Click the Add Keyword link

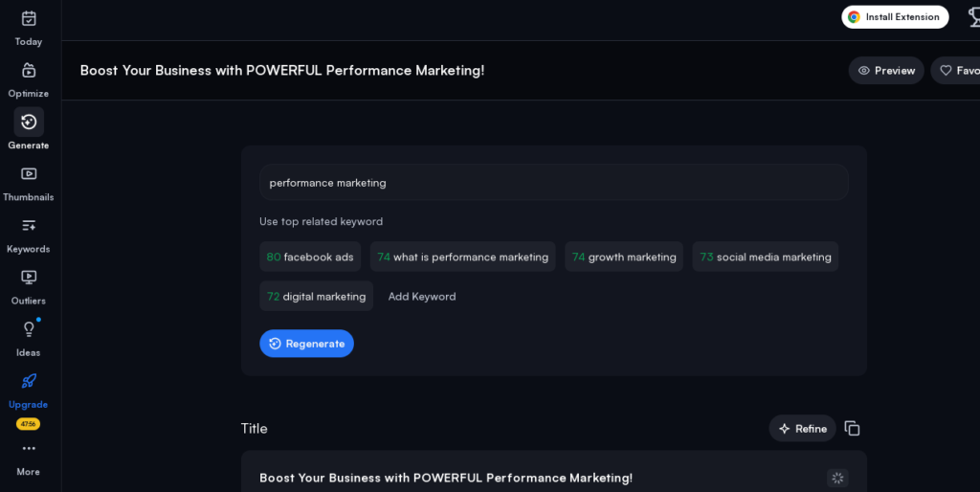coord(422,297)
